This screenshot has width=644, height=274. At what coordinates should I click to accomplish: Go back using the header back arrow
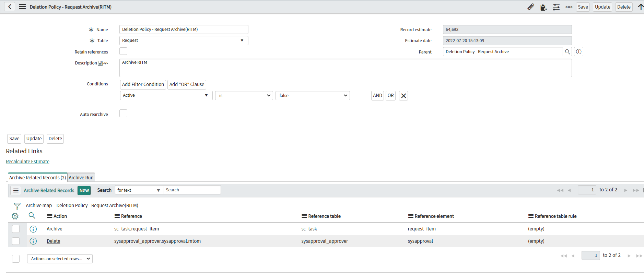(x=10, y=7)
